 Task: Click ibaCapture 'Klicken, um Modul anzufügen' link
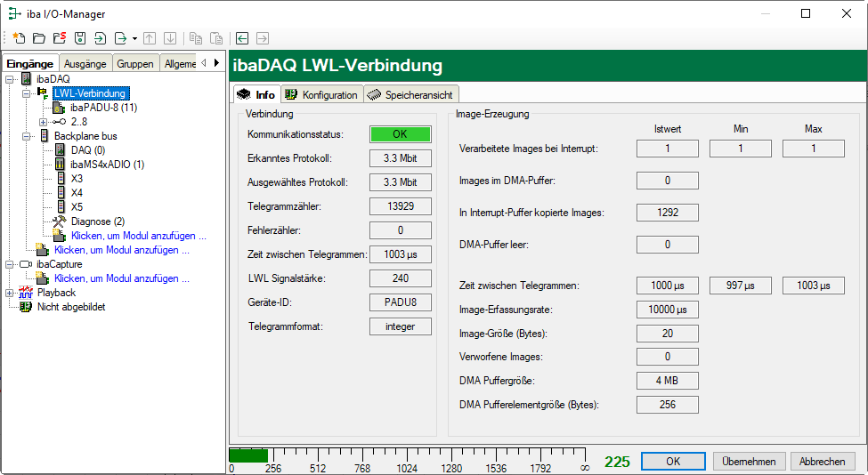122,278
